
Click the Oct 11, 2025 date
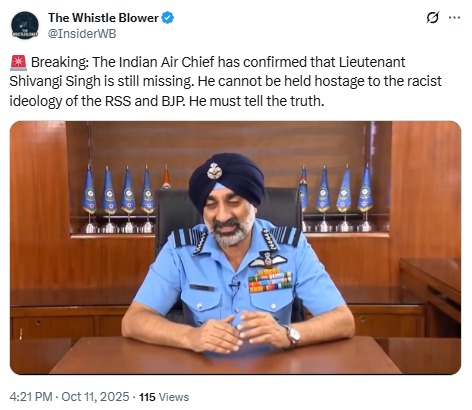pos(95,397)
